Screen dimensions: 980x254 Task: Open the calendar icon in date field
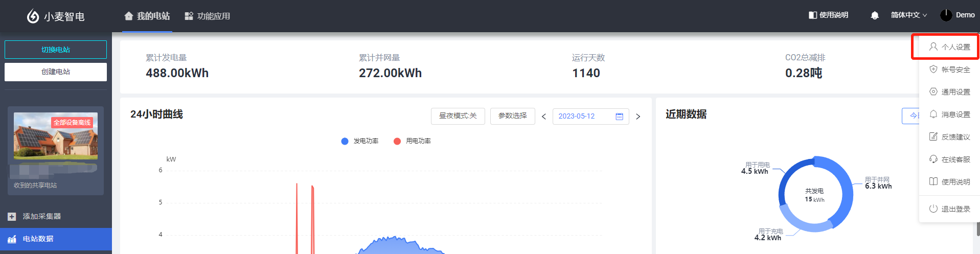619,117
